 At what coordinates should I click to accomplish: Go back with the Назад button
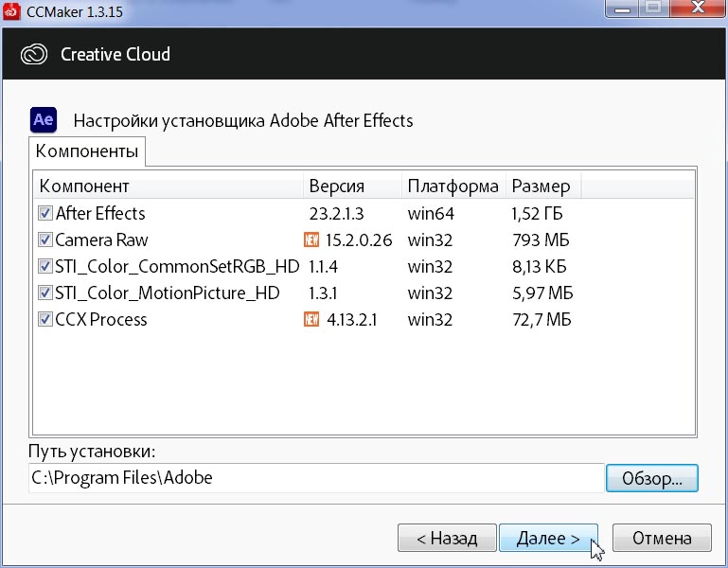click(446, 539)
